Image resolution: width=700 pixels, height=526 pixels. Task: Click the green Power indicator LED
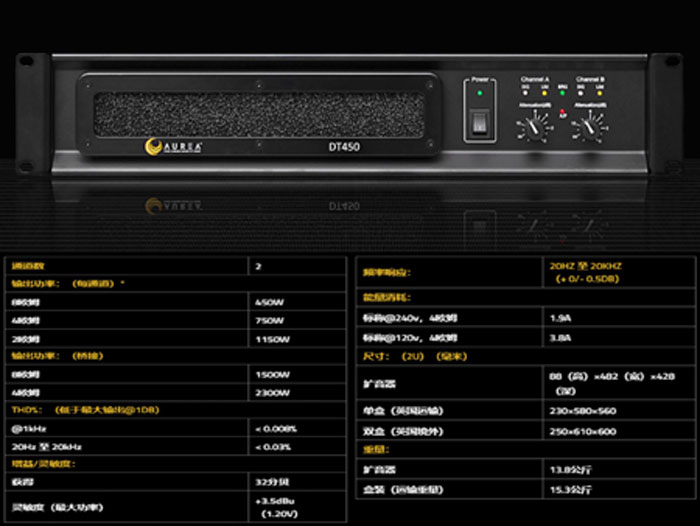coord(479,93)
